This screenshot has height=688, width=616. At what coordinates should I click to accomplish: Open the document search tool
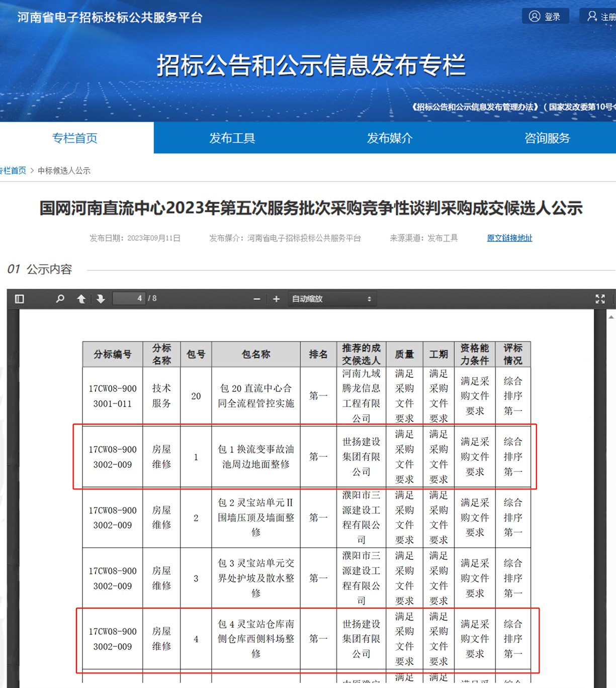60,299
